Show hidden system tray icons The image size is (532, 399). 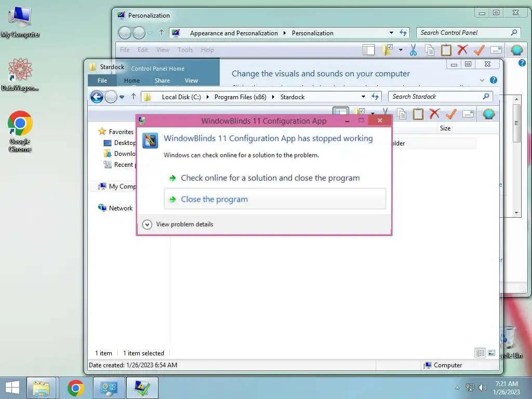(x=457, y=388)
